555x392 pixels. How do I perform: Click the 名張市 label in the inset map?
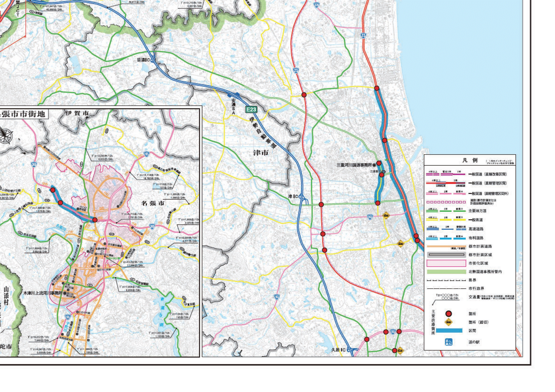coord(153,203)
